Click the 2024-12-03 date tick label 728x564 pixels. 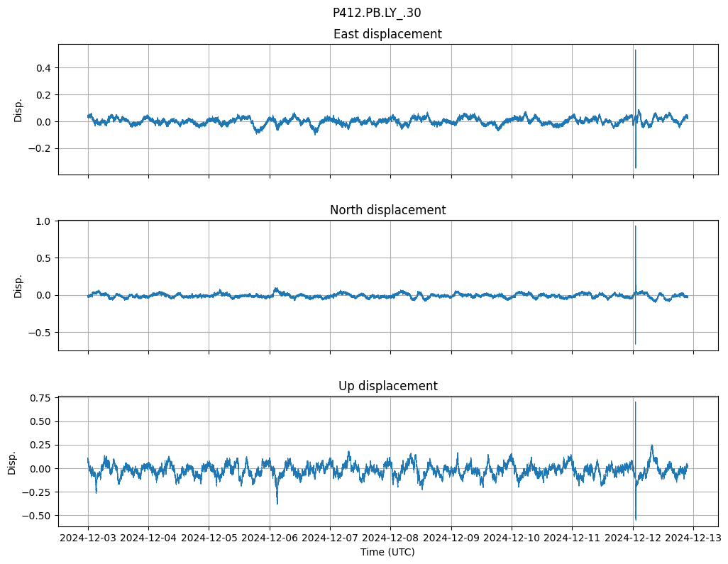88,538
